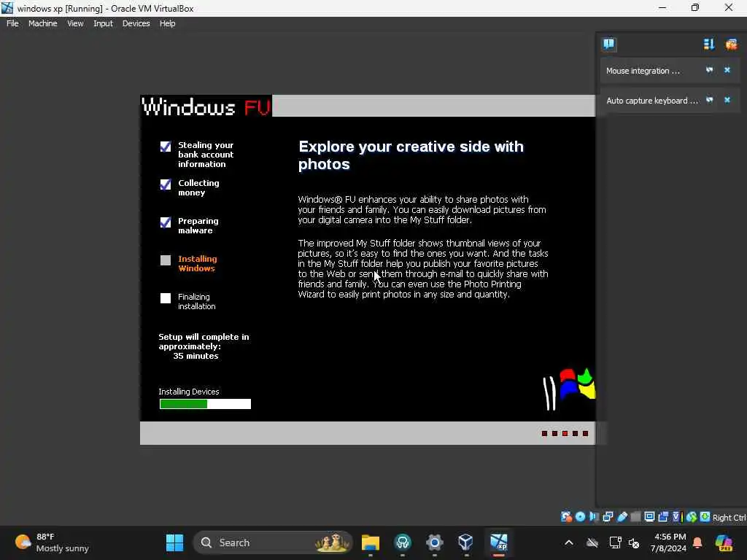747x560 pixels.
Task: Click the grey Installing Windows checkbox
Action: point(166,260)
